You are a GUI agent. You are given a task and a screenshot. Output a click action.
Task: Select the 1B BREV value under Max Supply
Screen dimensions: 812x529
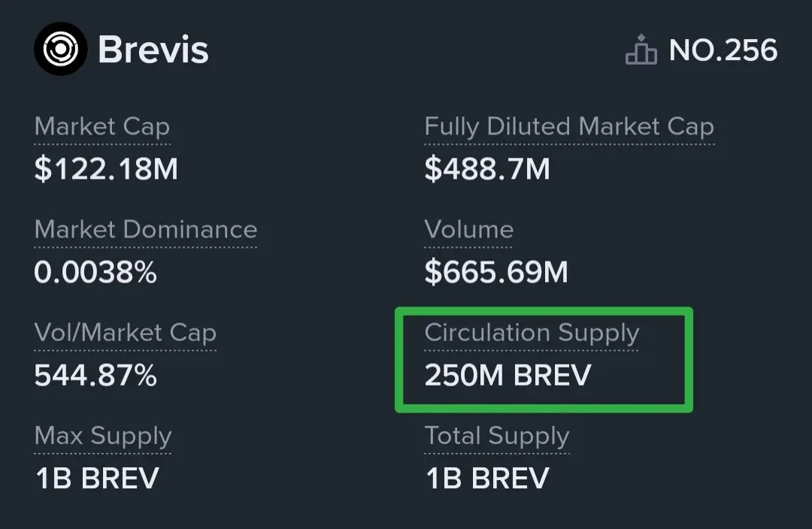coord(97,479)
